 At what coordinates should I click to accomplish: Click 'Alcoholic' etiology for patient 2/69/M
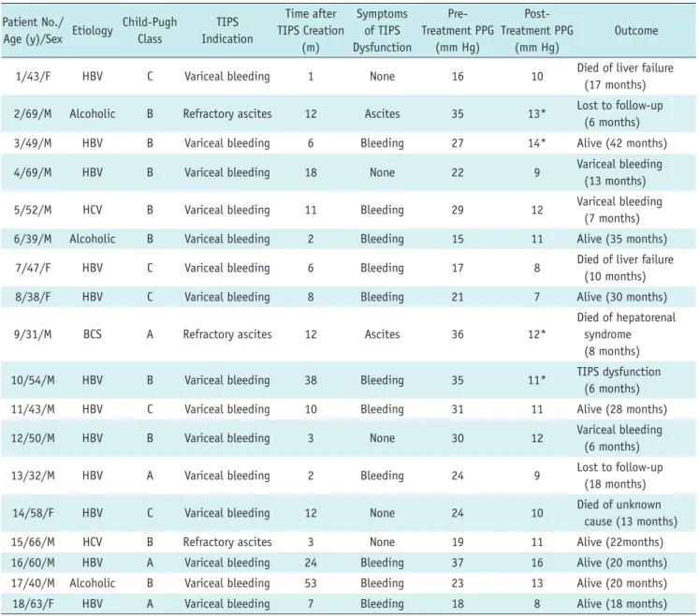click(93, 113)
